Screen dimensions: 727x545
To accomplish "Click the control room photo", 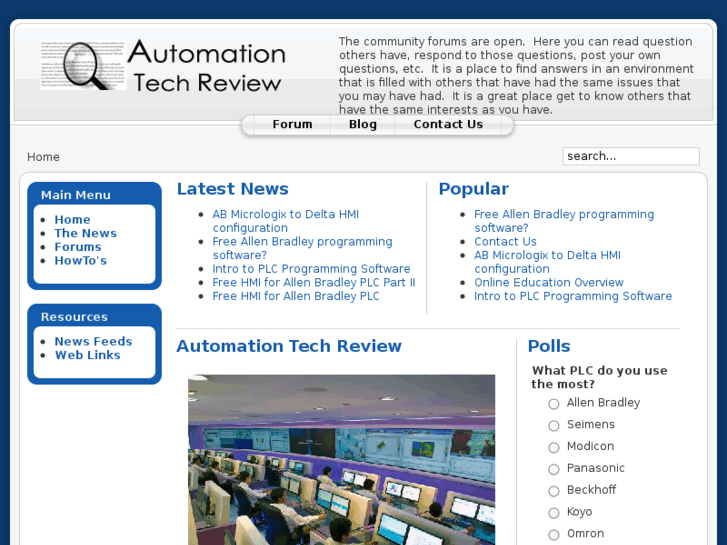I will coord(341,460).
